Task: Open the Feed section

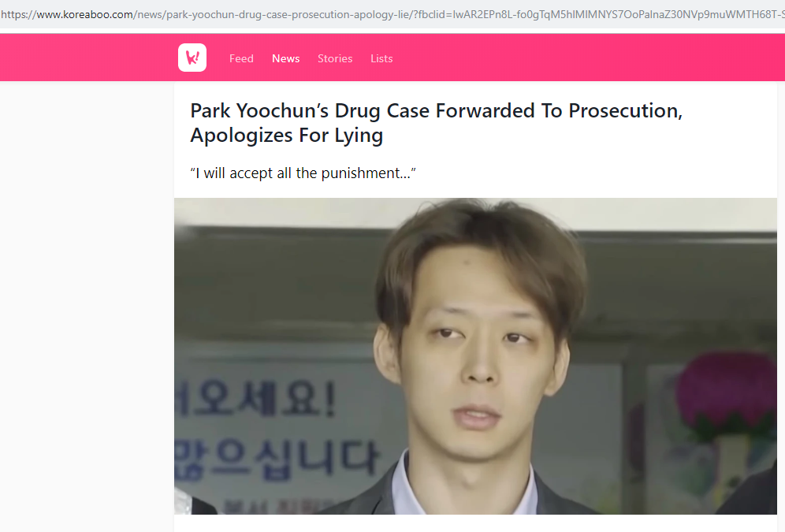Action: click(241, 58)
